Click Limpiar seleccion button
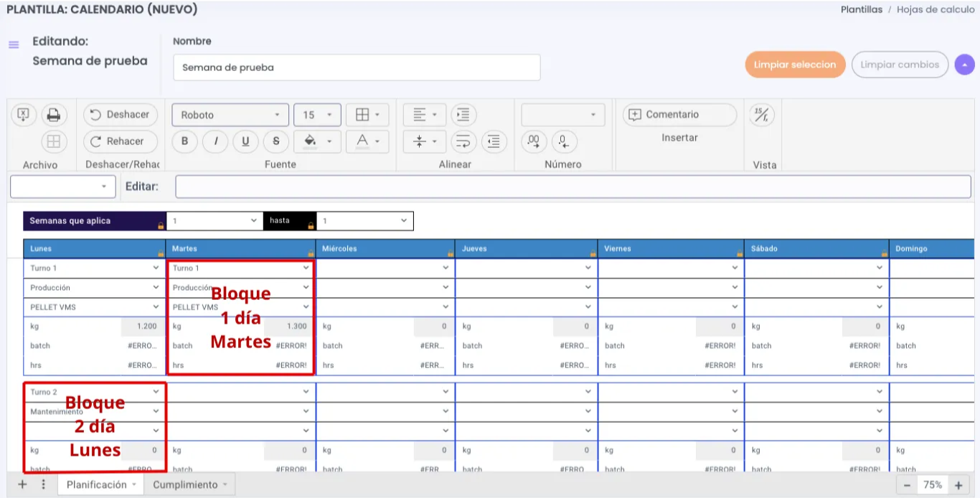The width and height of the screenshot is (980, 498). point(795,65)
